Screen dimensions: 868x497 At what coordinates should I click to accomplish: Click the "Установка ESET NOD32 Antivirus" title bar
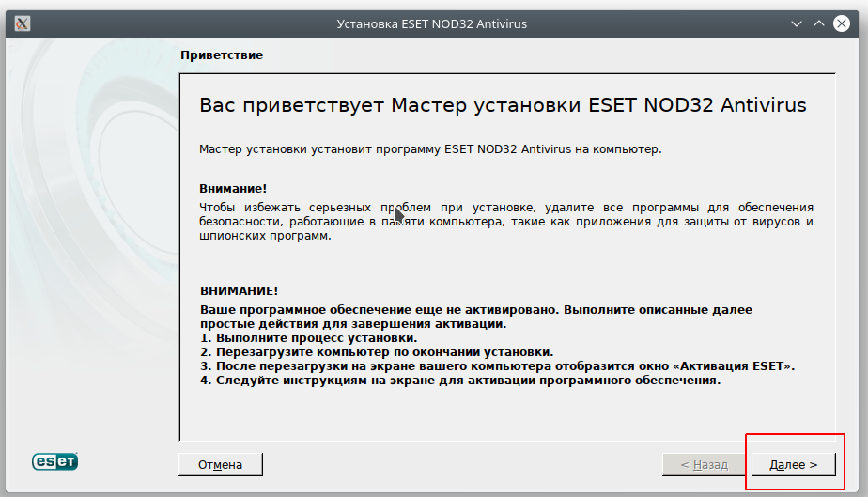pos(431,23)
